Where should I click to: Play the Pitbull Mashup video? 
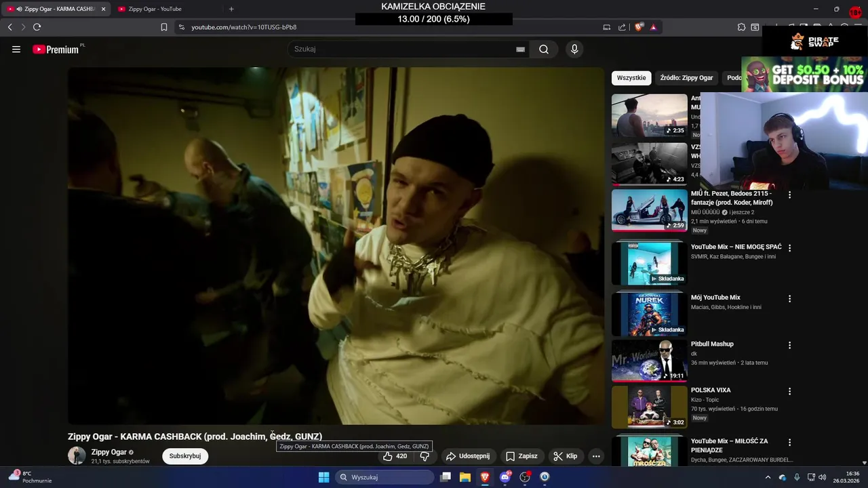[649, 361]
